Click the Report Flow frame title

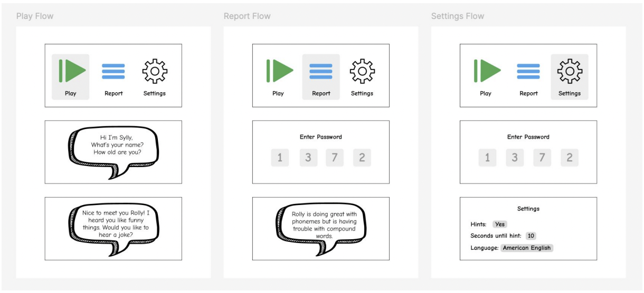coord(247,16)
